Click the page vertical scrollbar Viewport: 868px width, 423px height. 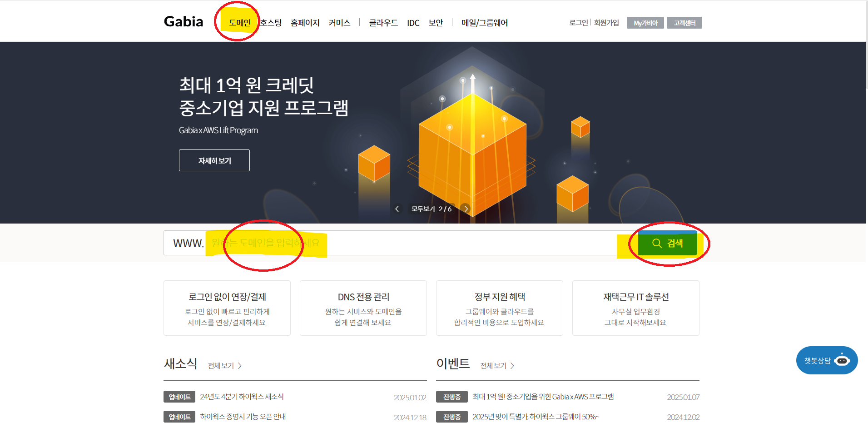click(x=867, y=45)
